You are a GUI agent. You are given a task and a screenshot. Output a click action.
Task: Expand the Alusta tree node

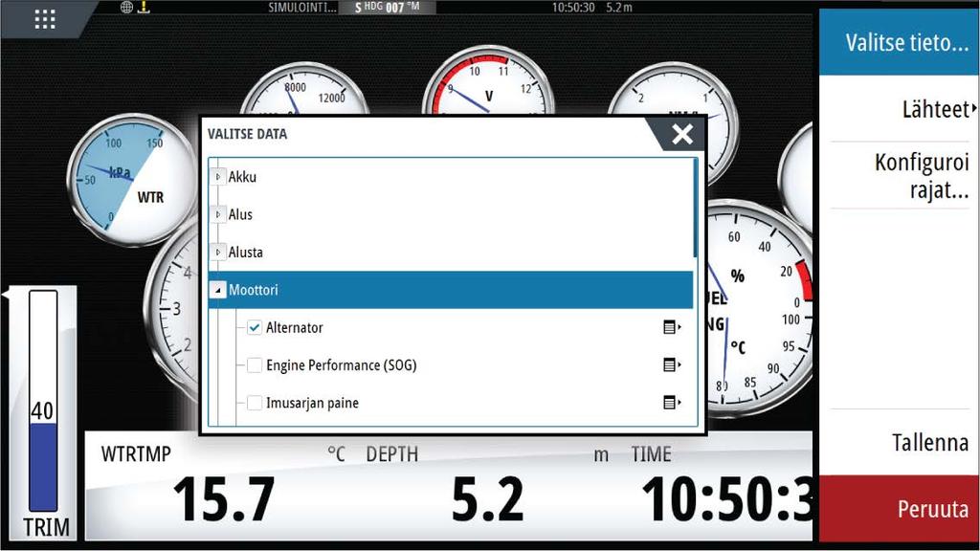[x=217, y=253]
